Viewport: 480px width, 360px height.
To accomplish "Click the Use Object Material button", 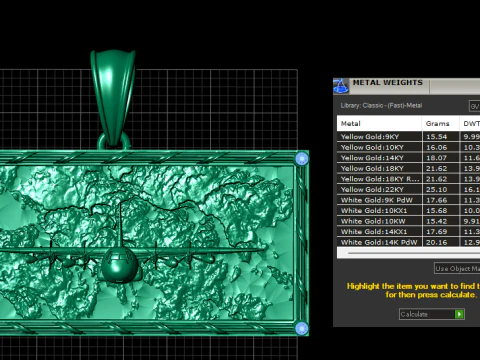I will 457,268.
